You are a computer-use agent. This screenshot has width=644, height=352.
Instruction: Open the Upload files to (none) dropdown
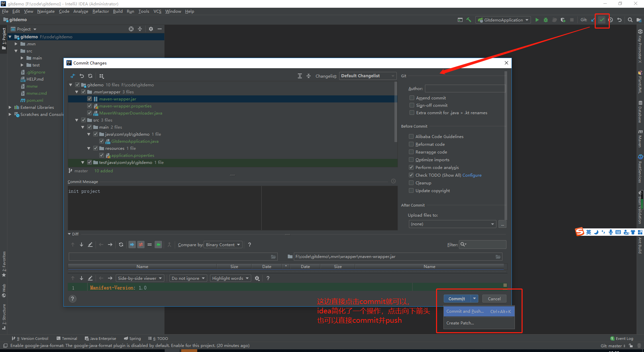pos(452,224)
